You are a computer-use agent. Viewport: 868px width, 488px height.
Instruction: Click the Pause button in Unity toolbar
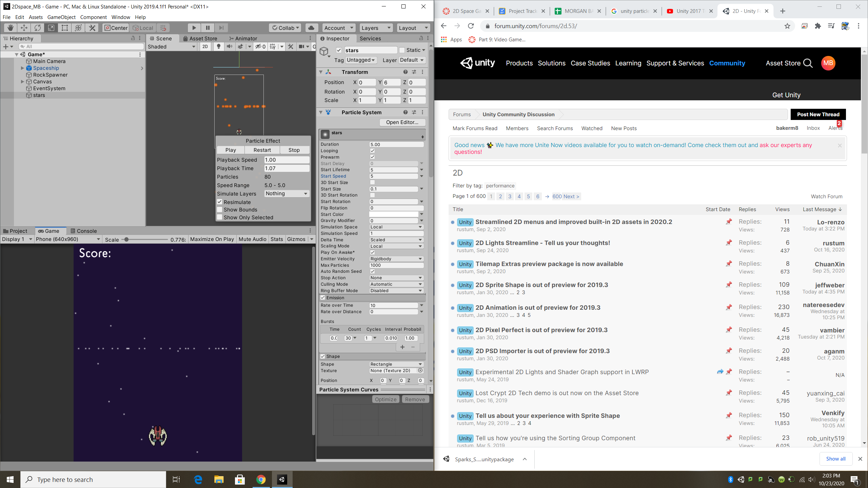coord(208,28)
